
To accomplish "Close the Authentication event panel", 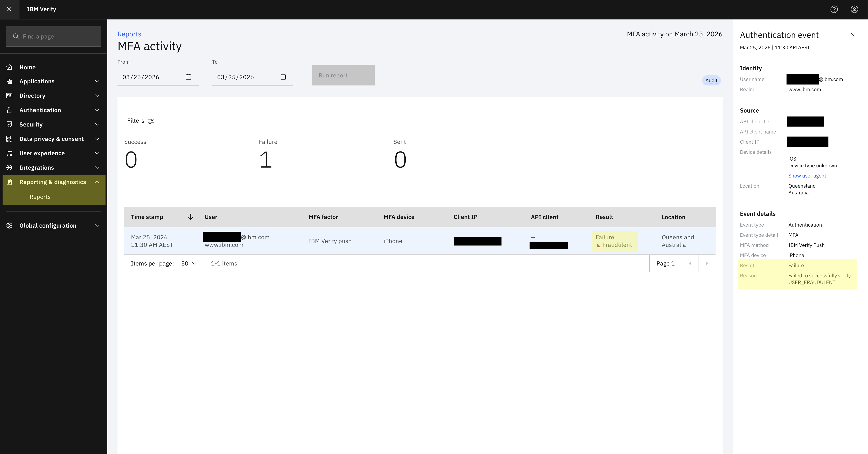I will pyautogui.click(x=853, y=35).
